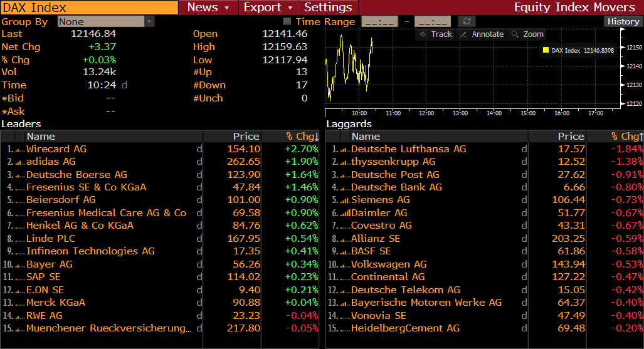Open mini chart icon for Deutsche Boerse AG

tap(20, 175)
